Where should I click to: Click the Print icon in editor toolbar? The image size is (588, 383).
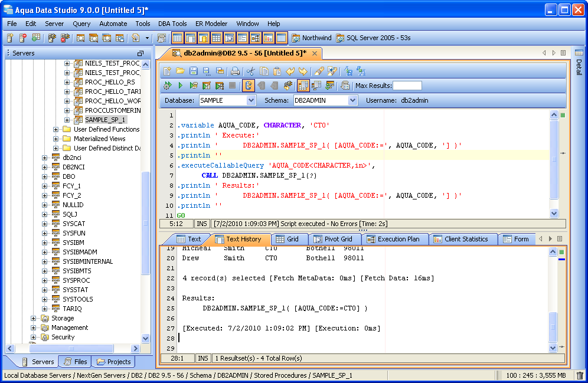tap(235, 71)
